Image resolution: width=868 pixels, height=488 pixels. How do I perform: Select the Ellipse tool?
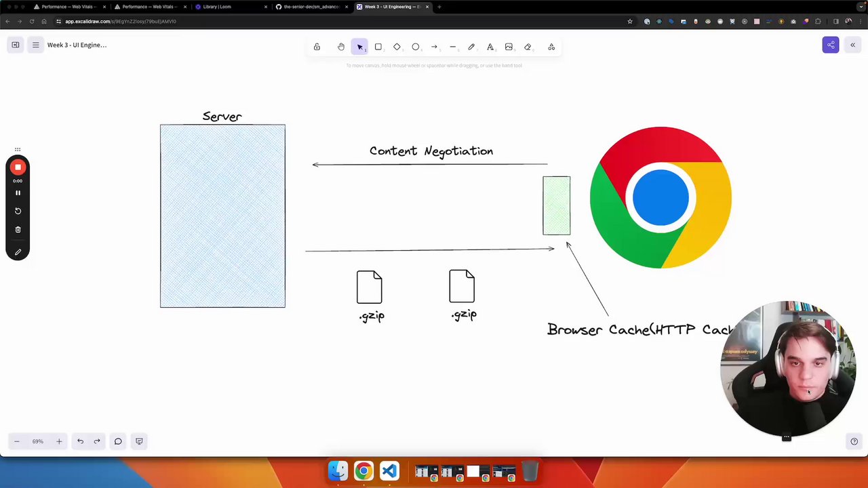tap(416, 47)
